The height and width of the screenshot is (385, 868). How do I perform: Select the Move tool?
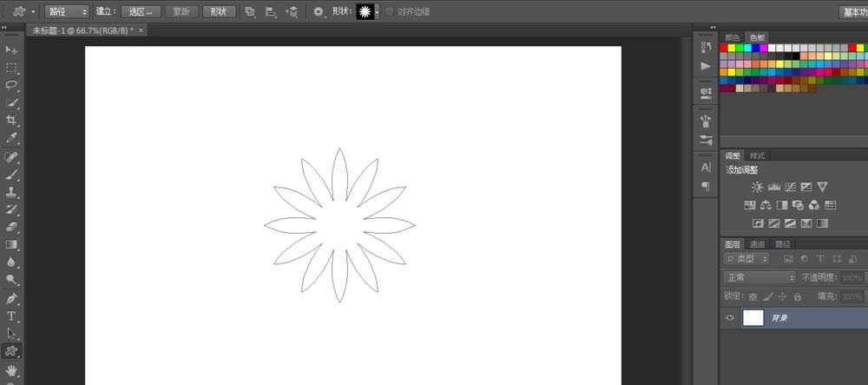(x=12, y=50)
